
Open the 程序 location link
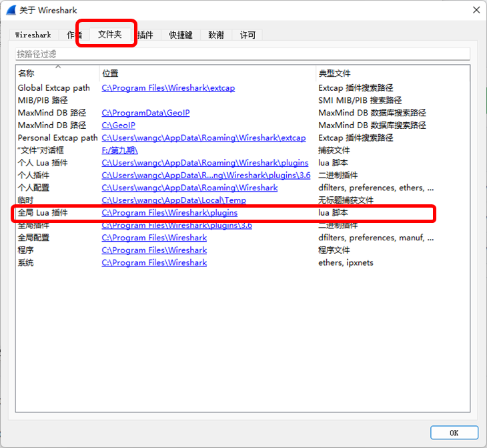pos(154,250)
